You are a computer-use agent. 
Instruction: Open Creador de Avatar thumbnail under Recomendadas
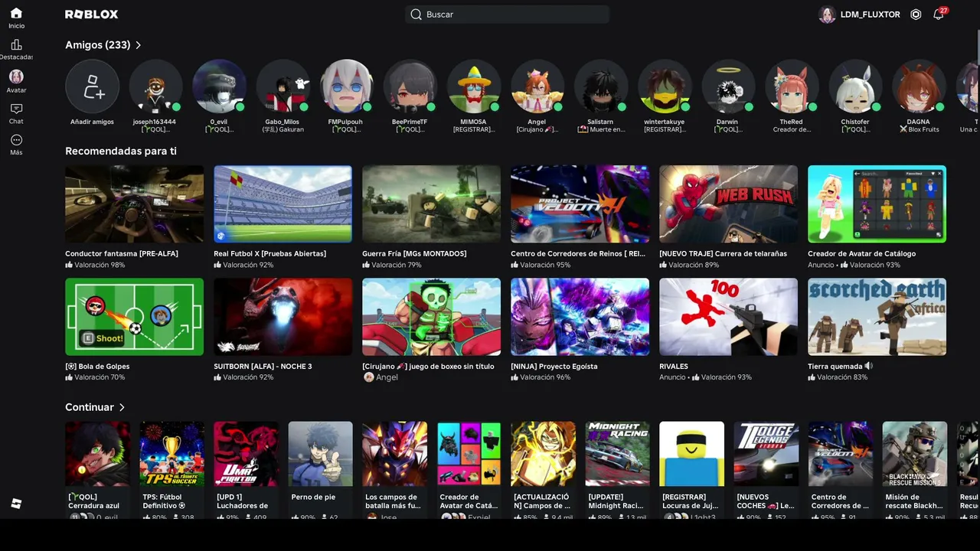(877, 204)
